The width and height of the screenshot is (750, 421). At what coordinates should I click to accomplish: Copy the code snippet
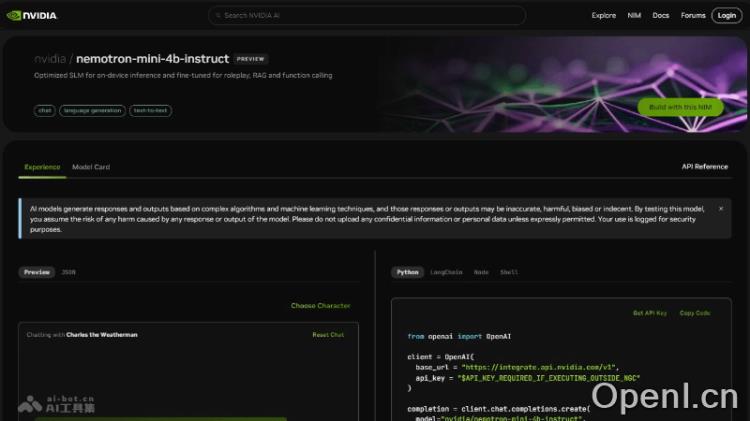[694, 313]
